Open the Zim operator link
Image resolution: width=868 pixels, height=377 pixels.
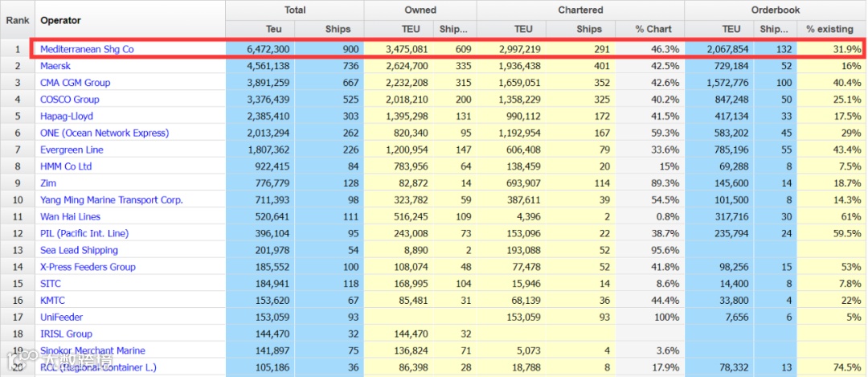click(48, 182)
